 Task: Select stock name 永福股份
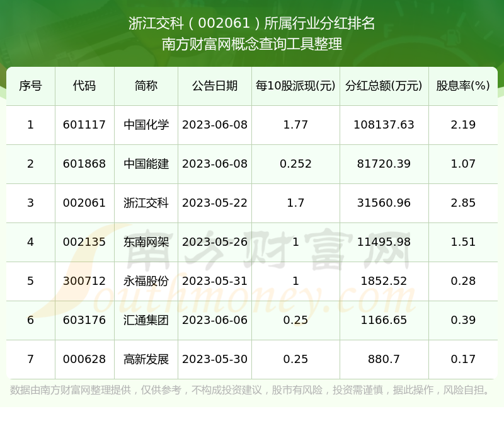tap(146, 281)
